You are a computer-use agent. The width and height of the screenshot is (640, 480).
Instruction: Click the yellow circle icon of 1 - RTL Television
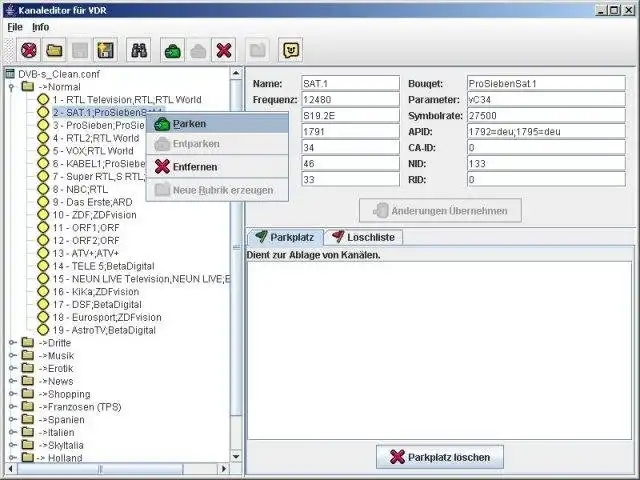[43, 100]
